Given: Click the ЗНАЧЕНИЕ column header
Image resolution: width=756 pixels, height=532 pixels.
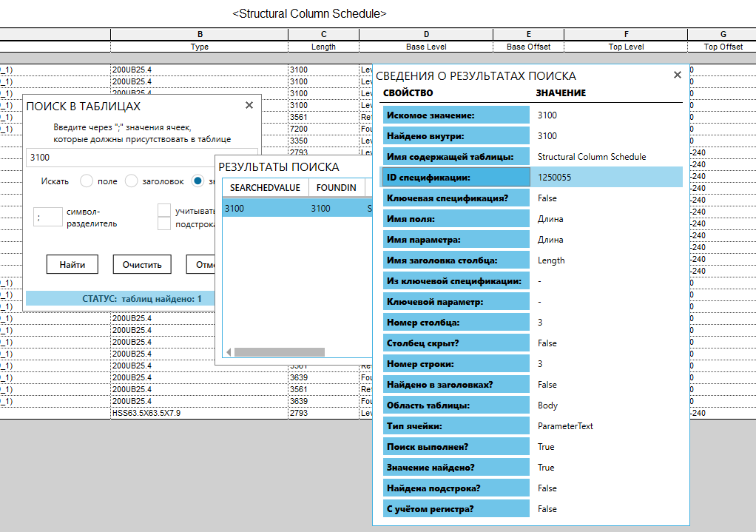Looking at the screenshot, I should [561, 92].
